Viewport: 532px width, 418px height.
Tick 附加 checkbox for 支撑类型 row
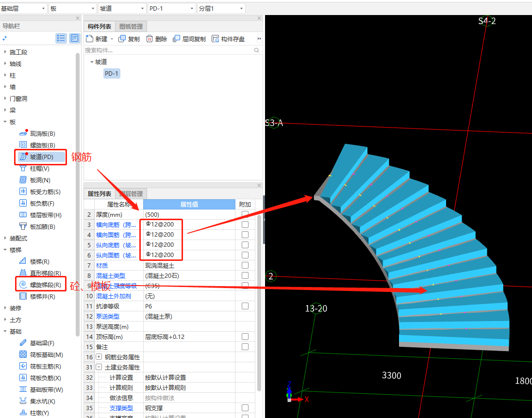pos(245,408)
